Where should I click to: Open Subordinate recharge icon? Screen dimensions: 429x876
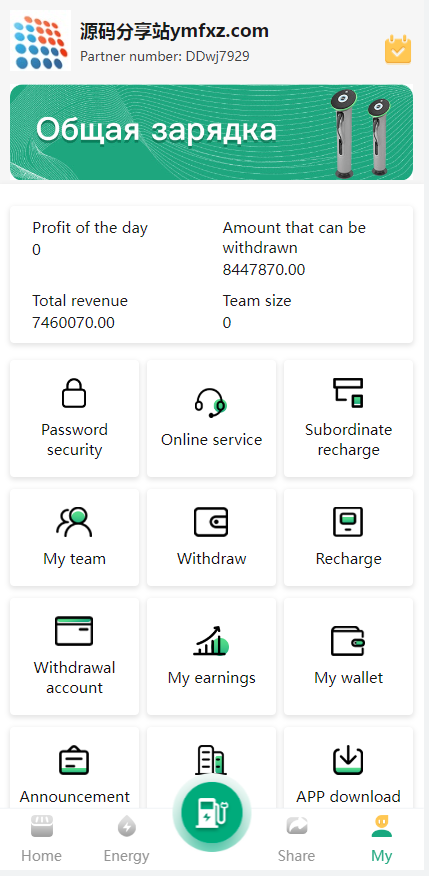click(348, 393)
